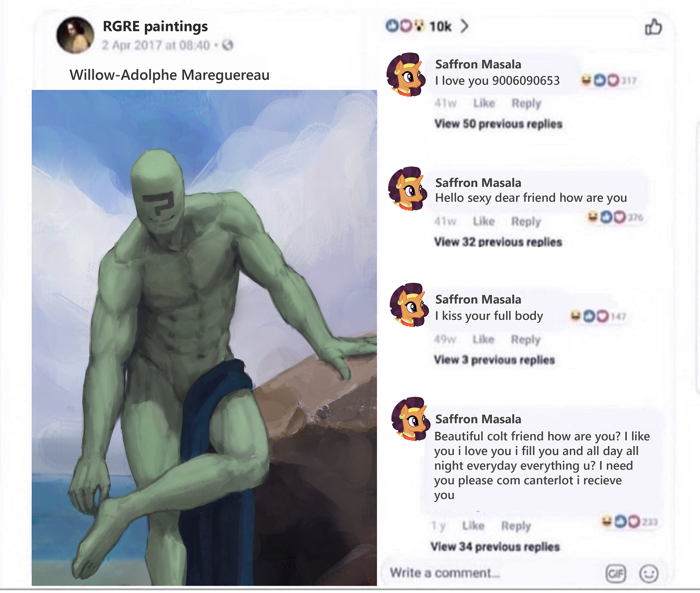Click the thumbs-up like icon at top right
700x593 pixels.
pyautogui.click(x=653, y=27)
